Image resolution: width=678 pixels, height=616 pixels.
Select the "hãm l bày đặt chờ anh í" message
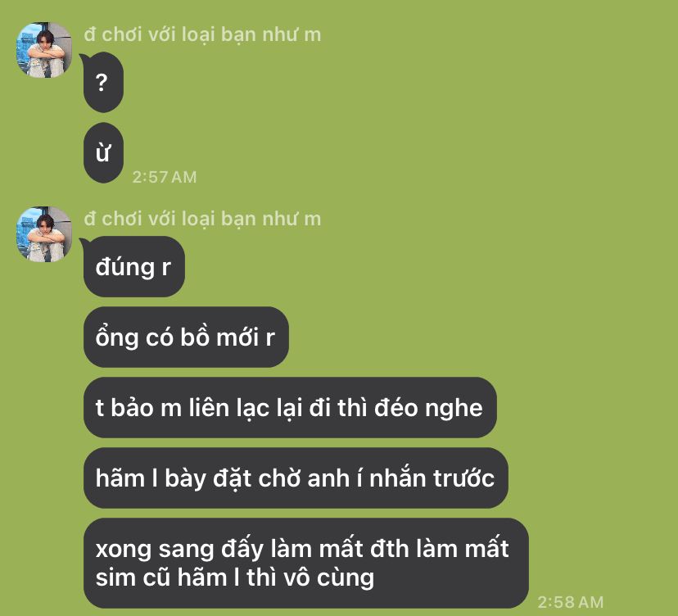tap(296, 478)
